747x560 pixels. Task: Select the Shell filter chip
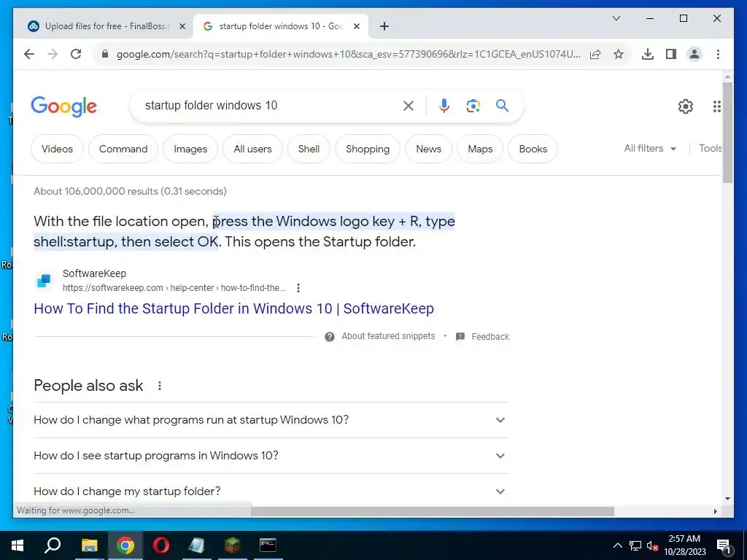(309, 149)
